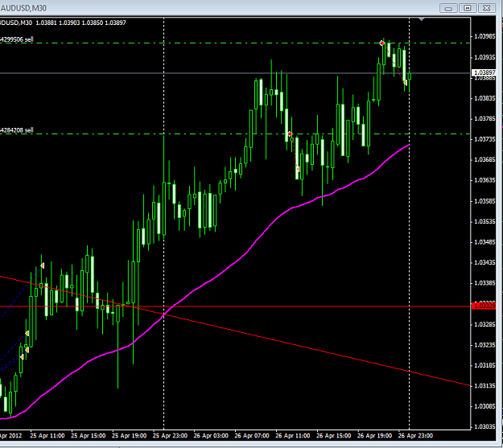Click the 1.03685 price scale label

[x=484, y=160]
